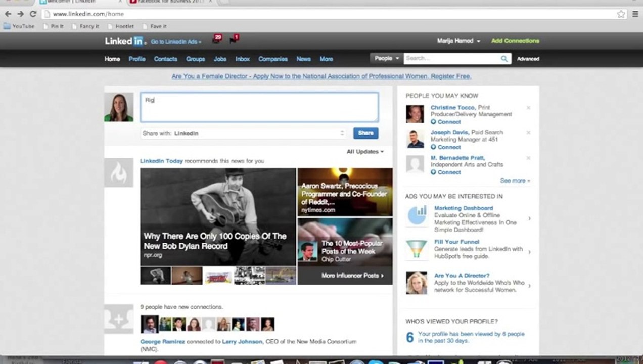Open Aaron Swartz nytimes article
The image size is (643, 364).
tap(345, 192)
